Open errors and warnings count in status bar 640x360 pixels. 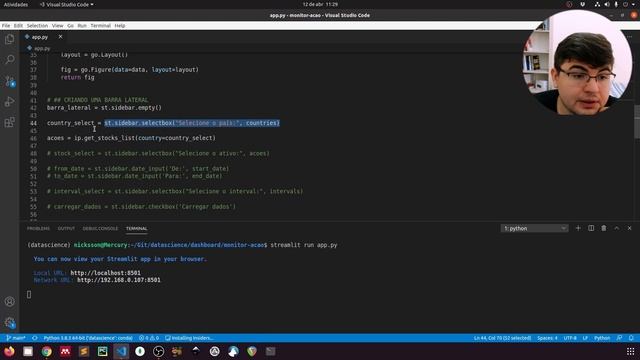click(149, 338)
